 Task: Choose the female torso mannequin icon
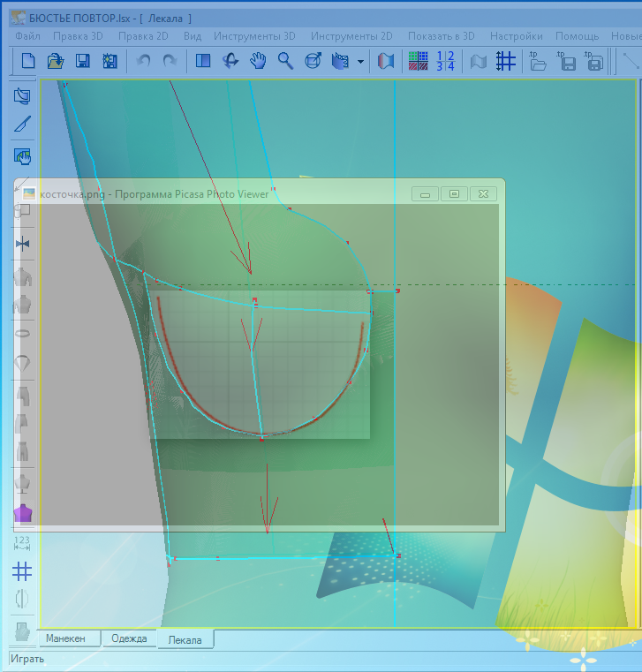[23, 305]
